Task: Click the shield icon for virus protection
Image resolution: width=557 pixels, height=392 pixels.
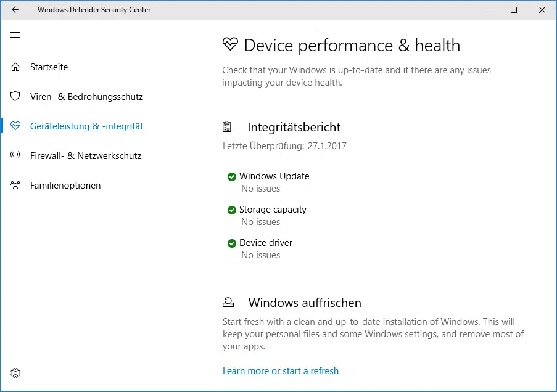Action: [15, 97]
